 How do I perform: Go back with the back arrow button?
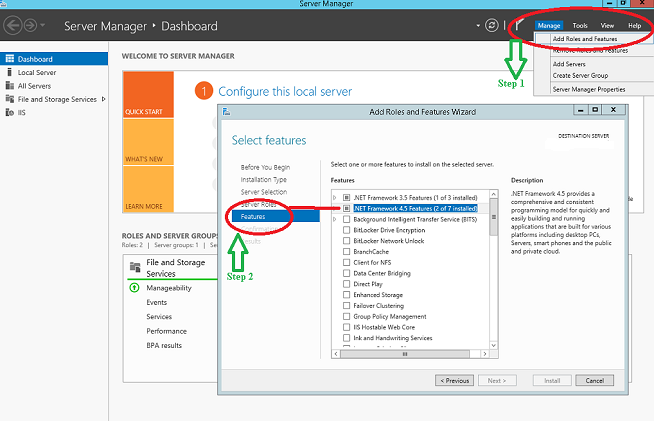[13, 26]
